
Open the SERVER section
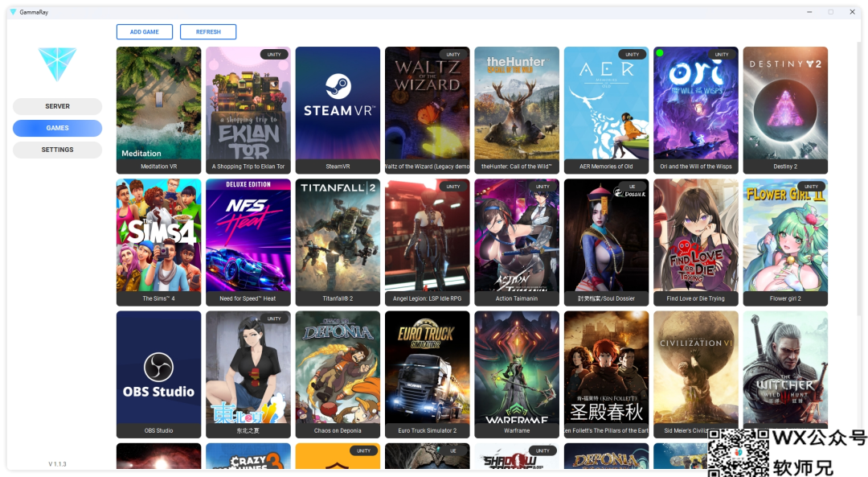click(58, 106)
